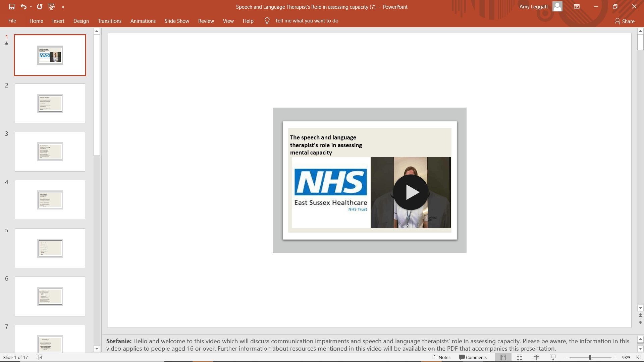The width and height of the screenshot is (644, 362).
Task: Toggle Normal view button
Action: (x=503, y=357)
